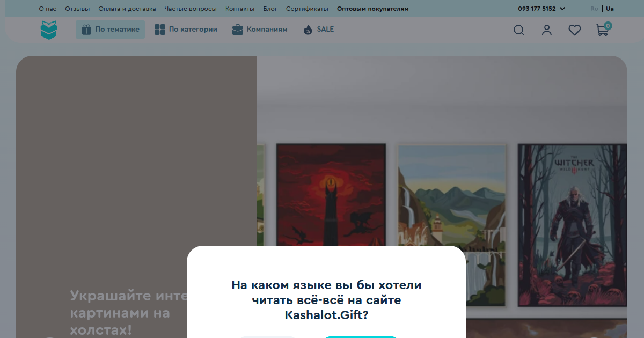The image size is (644, 338).
Task: Click dialog heading 'На каком языке вы бы хотели'
Action: pyautogui.click(x=326, y=285)
